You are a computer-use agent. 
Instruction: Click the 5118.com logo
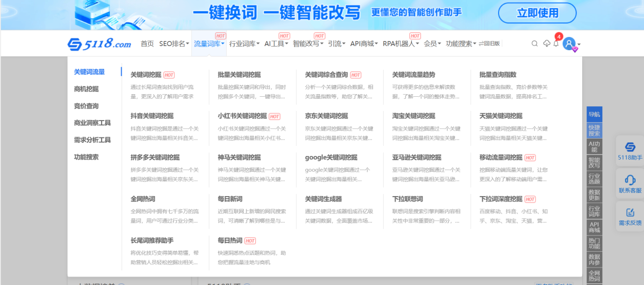coord(99,44)
